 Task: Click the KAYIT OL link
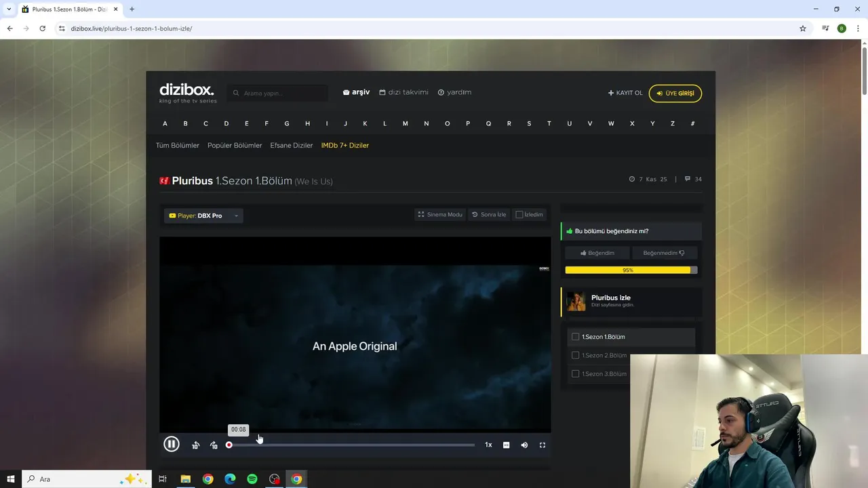click(x=625, y=93)
